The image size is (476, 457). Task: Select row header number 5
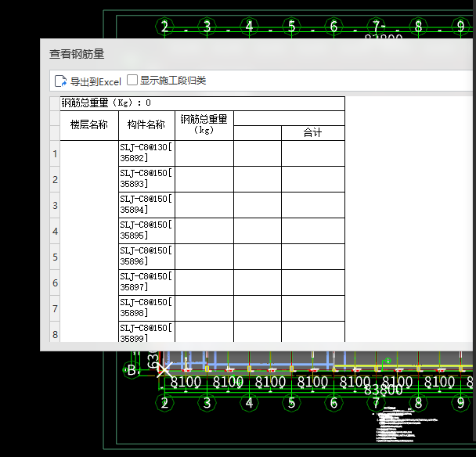pyautogui.click(x=55, y=257)
